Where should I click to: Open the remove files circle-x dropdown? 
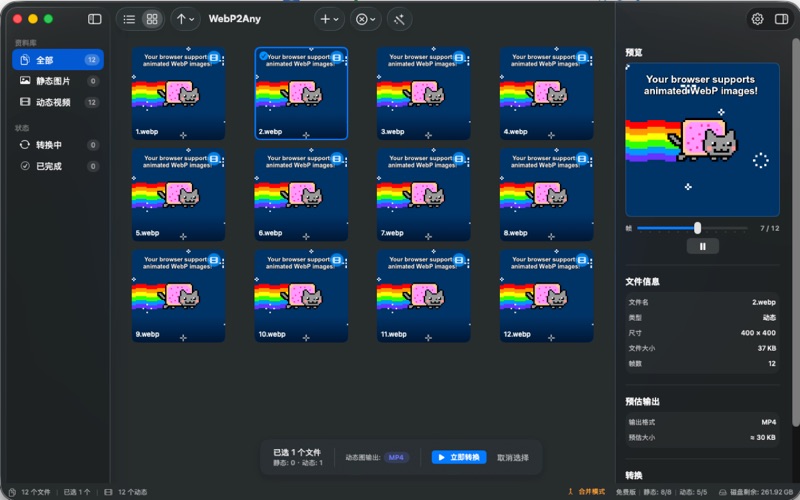[366, 19]
